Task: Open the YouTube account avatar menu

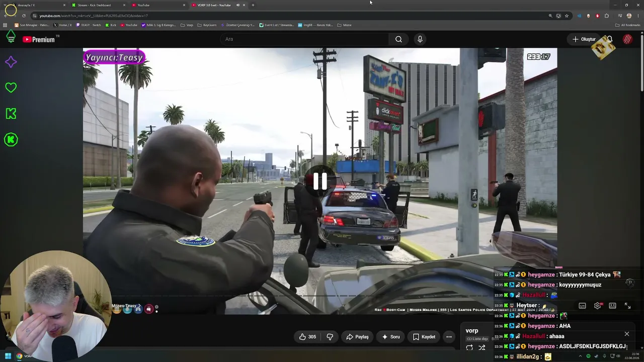Action: [x=627, y=39]
